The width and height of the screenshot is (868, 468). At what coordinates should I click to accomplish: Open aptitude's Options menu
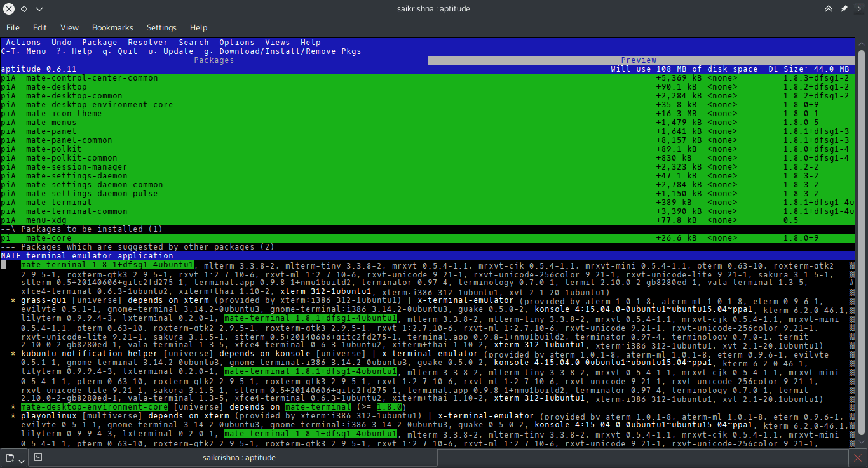point(237,43)
